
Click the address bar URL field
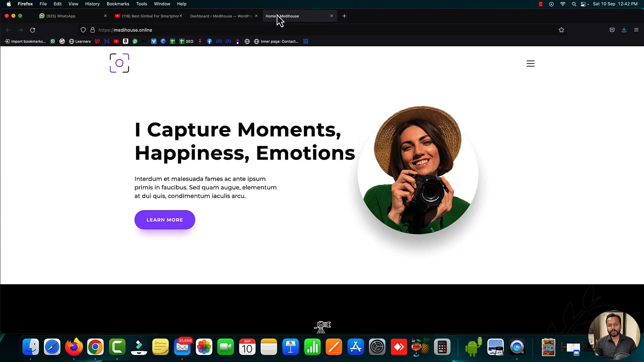tap(322, 30)
